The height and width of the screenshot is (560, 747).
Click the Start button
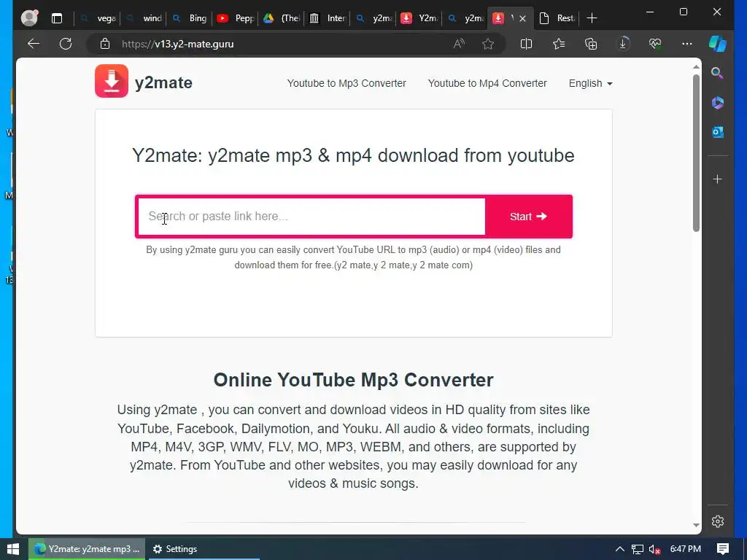click(528, 217)
